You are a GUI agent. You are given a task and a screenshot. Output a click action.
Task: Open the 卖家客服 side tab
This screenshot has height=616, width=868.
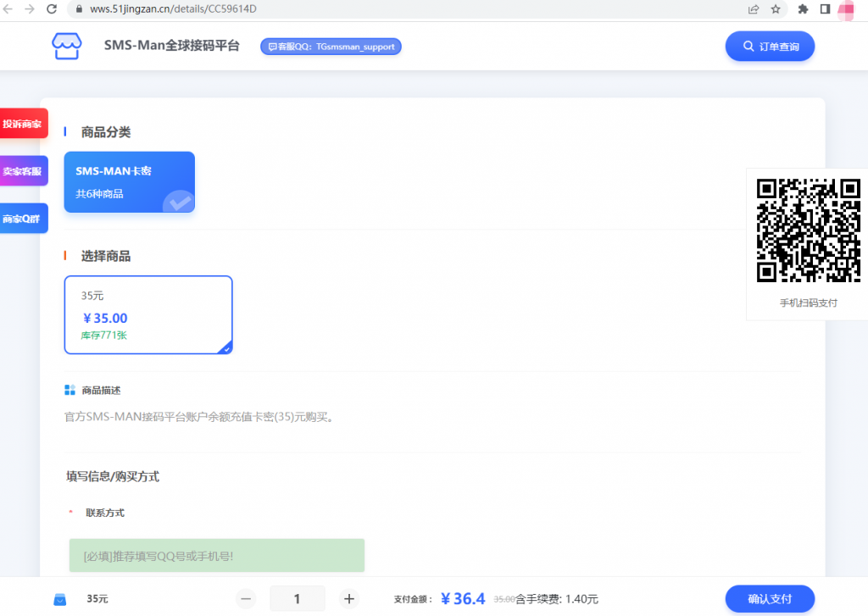(23, 171)
